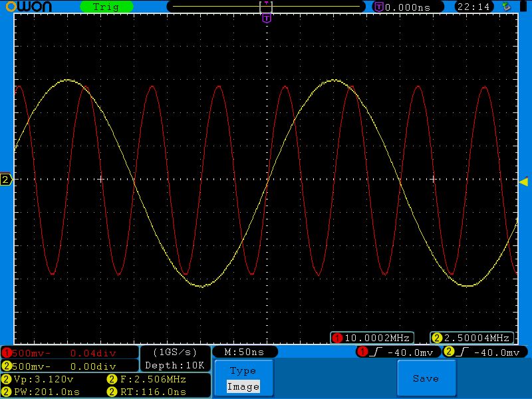Click channel 1 trigger level -40.0mv readout
Viewport: 532px width, 399px height.
click(x=410, y=353)
